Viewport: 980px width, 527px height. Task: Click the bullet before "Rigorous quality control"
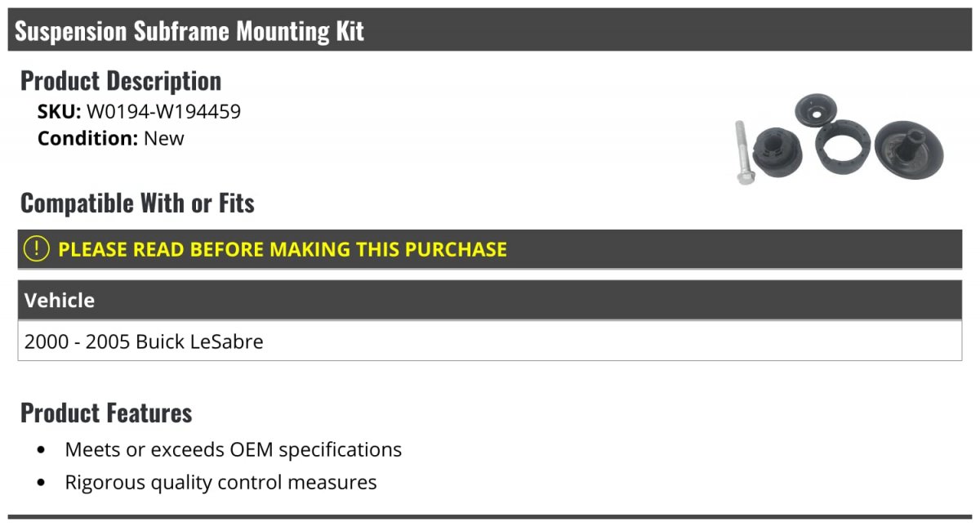tap(42, 483)
